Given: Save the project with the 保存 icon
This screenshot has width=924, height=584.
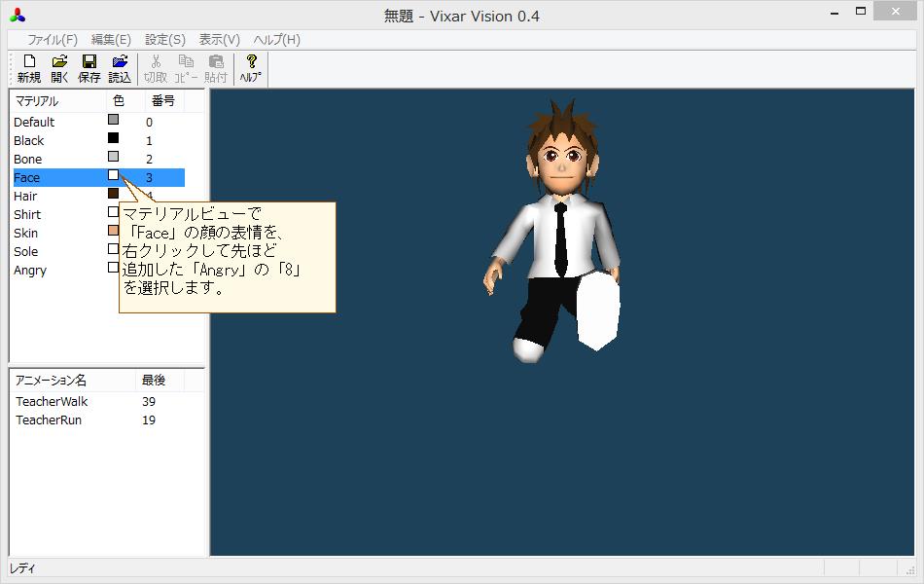Looking at the screenshot, I should [88, 67].
